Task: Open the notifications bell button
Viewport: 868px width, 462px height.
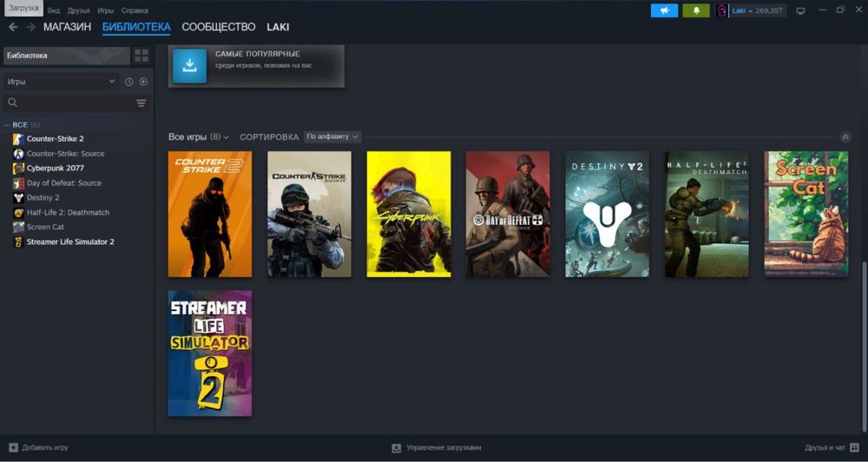Action: click(x=696, y=10)
